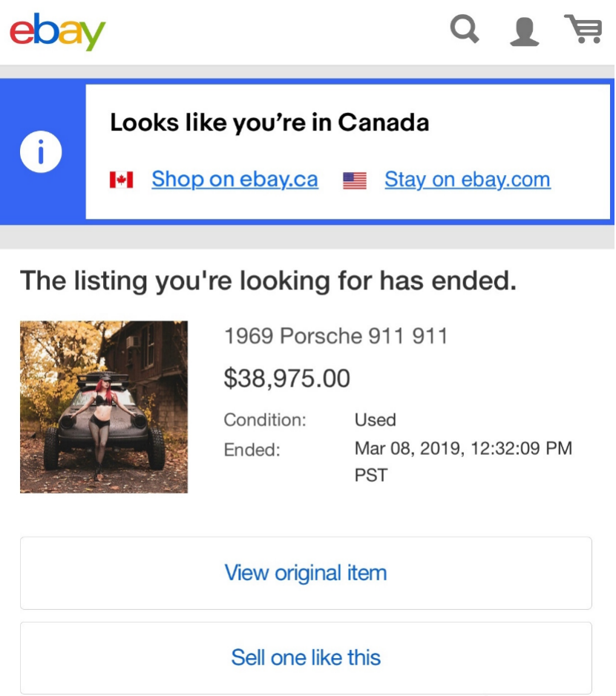Click the Mar 08, 2019 end date

tap(463, 449)
